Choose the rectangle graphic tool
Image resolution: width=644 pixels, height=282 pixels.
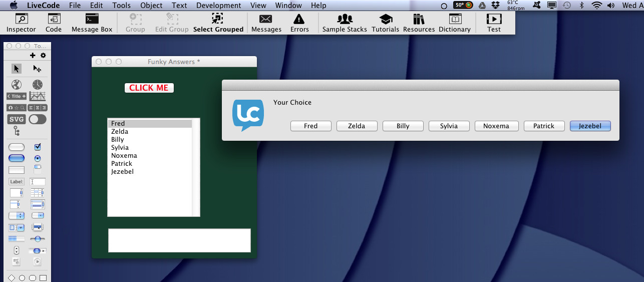[43, 277]
